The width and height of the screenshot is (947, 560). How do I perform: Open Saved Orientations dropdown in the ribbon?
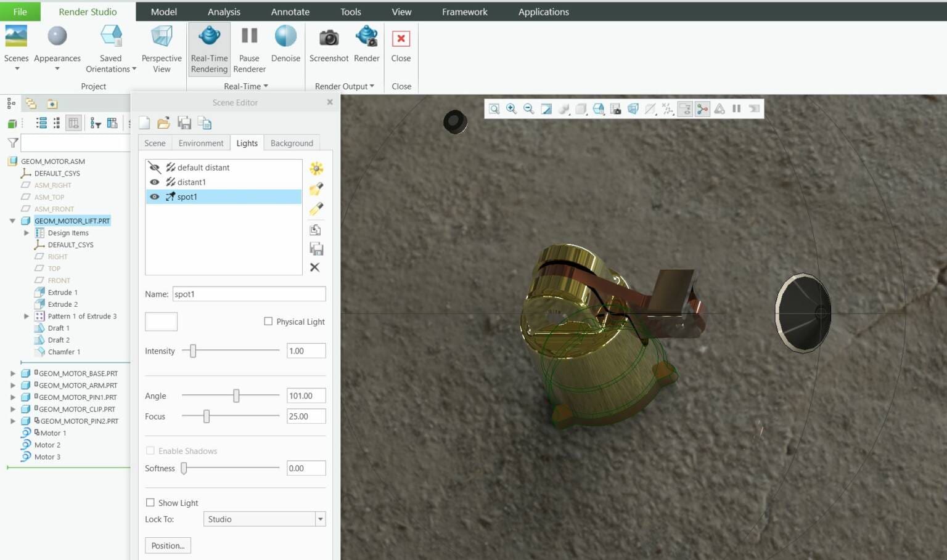tap(134, 69)
